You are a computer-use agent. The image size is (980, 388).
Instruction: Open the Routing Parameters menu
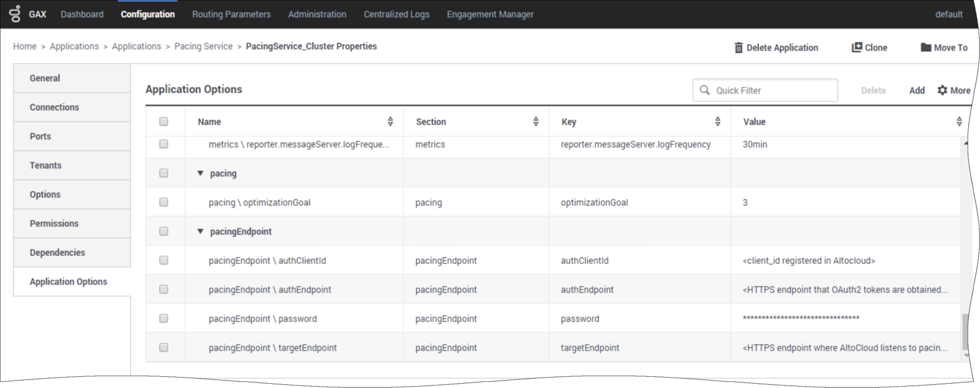[231, 14]
